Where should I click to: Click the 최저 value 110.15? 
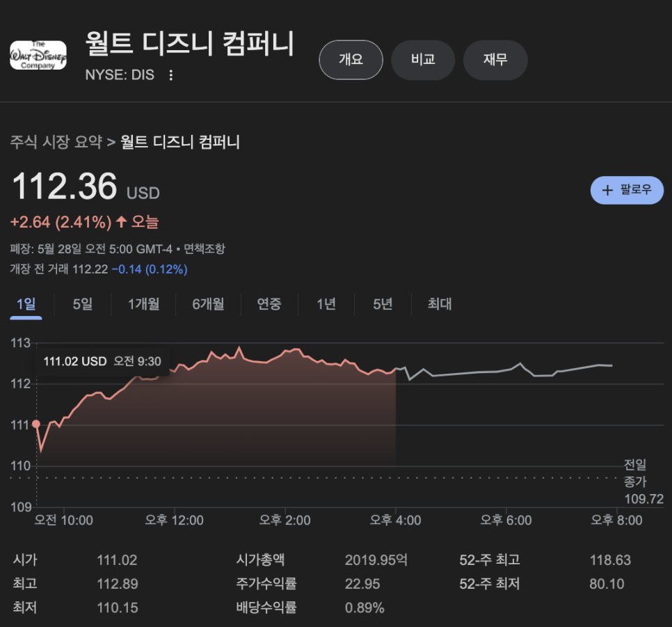[118, 608]
